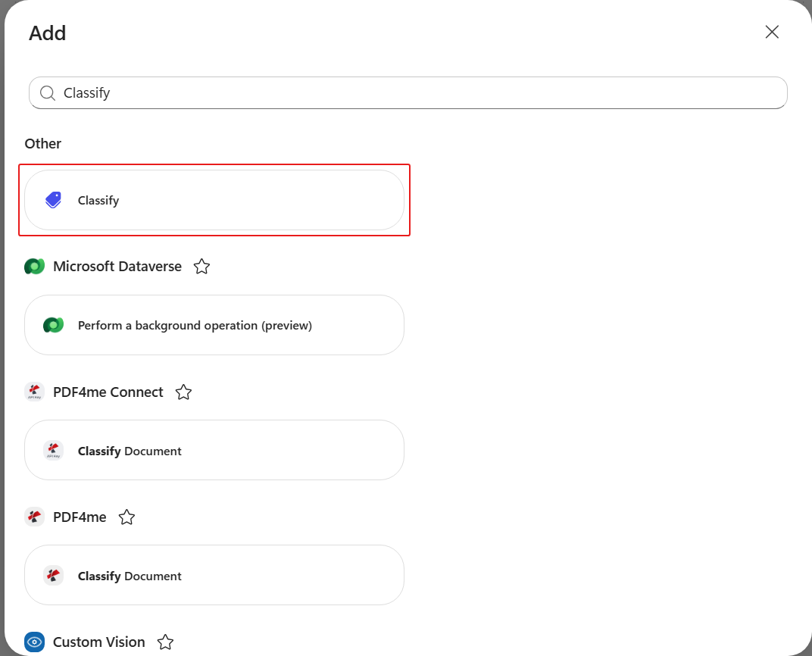Click the blue tag Classify icon
The width and height of the screenshot is (812, 656).
[x=53, y=200]
